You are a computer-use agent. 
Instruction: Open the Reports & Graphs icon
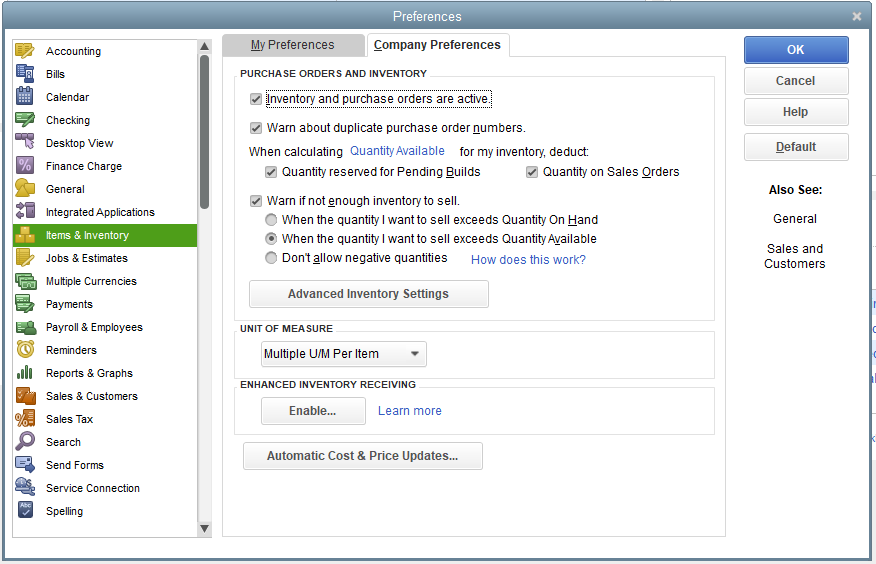(25, 373)
